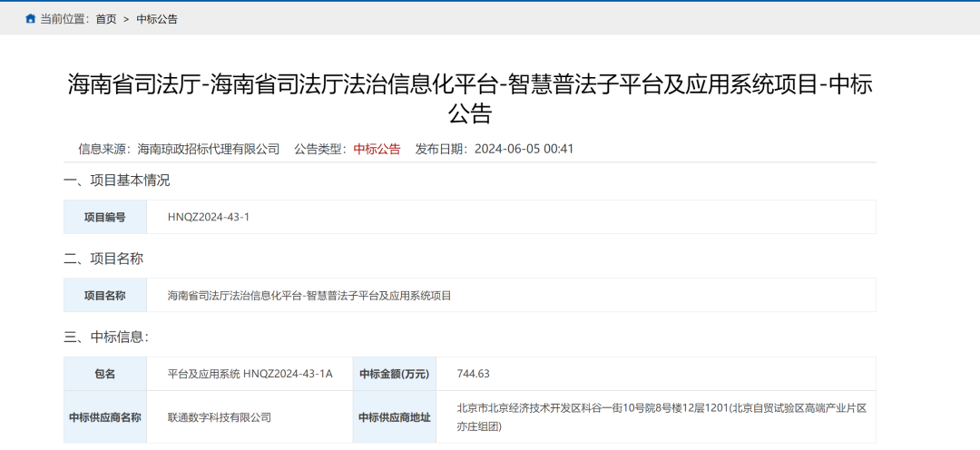Click the 项目编号 header cell
This screenshot has height=450, width=980.
[x=105, y=218]
